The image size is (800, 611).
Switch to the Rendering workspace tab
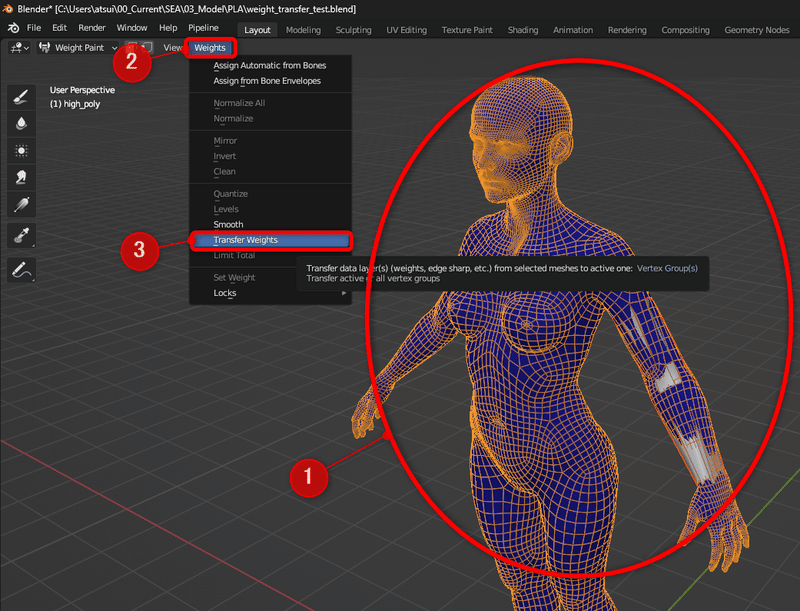(x=627, y=30)
